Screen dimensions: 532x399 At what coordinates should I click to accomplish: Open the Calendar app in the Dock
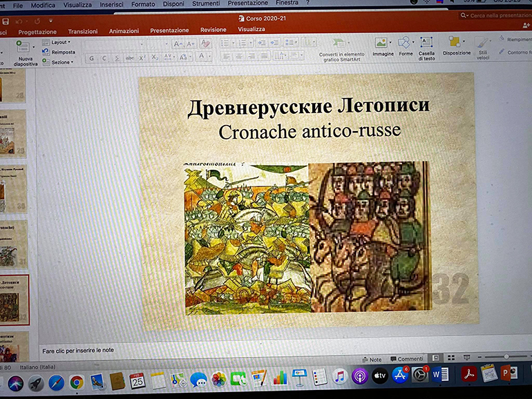click(137, 381)
